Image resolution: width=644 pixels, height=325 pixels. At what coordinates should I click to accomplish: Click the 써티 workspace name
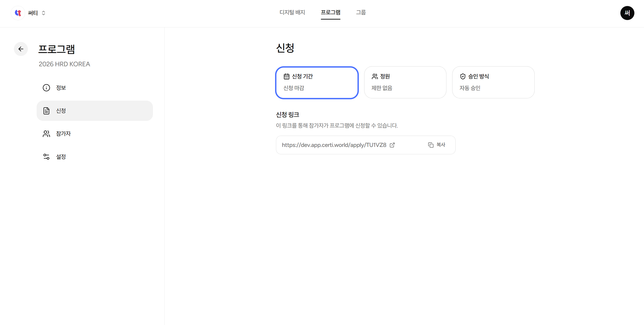click(33, 13)
